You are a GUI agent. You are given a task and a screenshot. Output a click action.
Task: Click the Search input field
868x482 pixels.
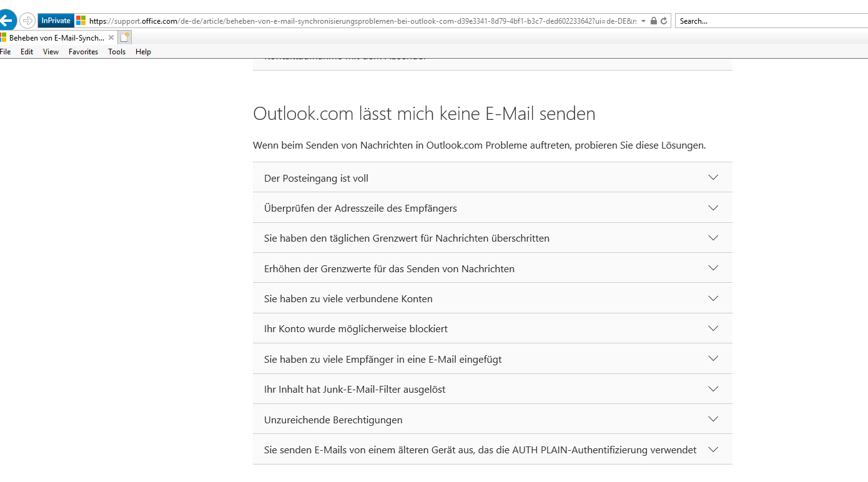(771, 21)
